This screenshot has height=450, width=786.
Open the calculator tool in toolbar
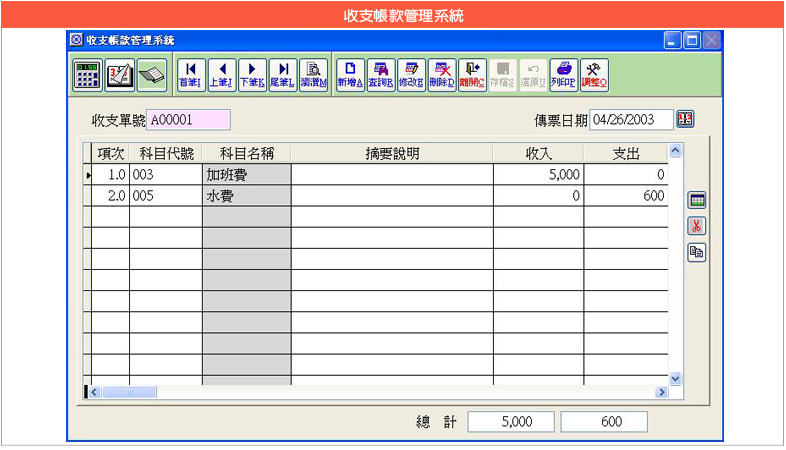coord(88,73)
